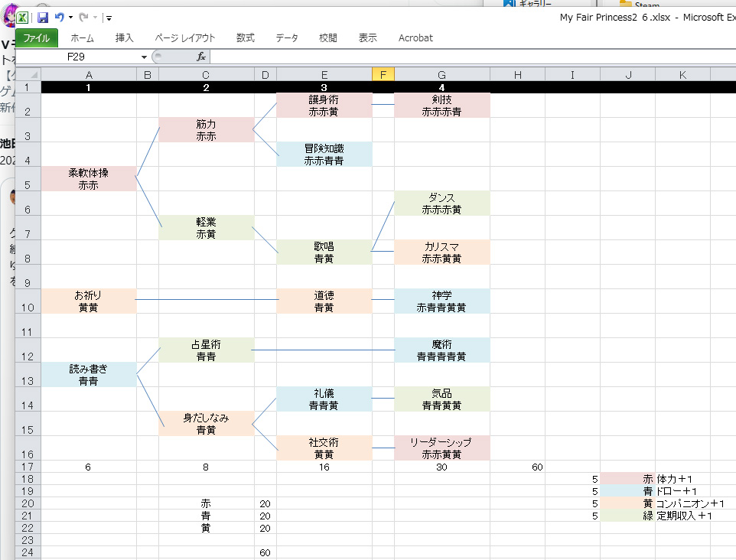
Task: Select the light blue 青 legend cell
Action: click(x=627, y=491)
